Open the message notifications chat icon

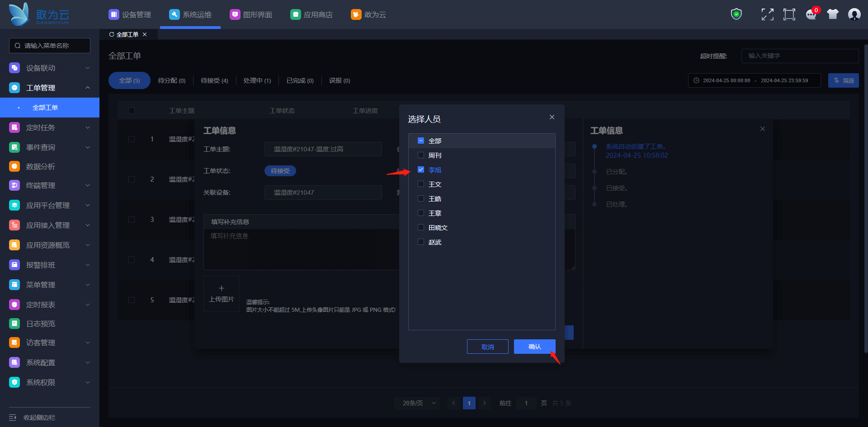(811, 14)
